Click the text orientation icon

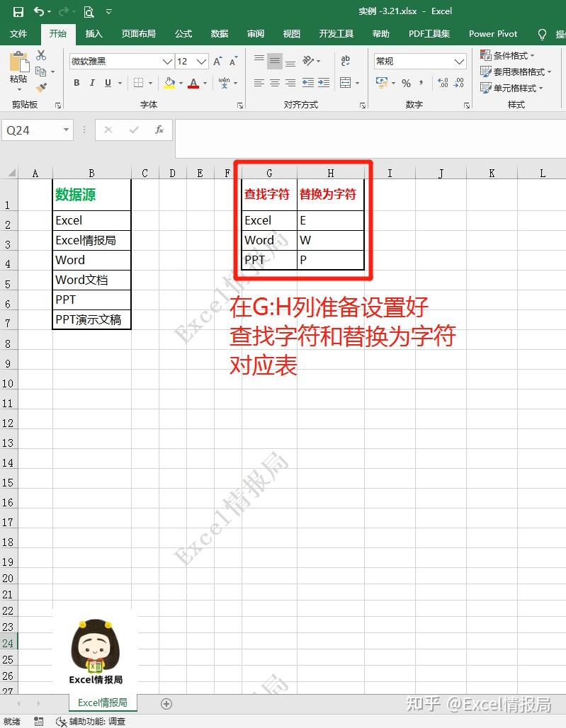click(x=308, y=60)
